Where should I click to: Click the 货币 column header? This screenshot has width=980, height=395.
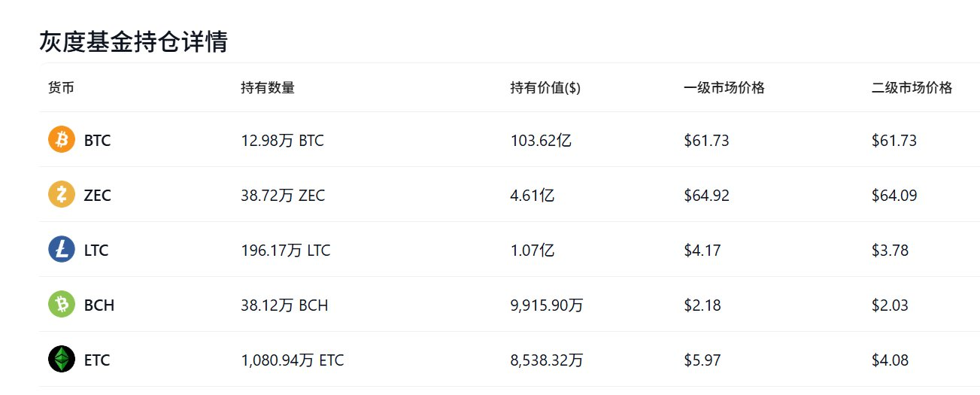[x=61, y=87]
